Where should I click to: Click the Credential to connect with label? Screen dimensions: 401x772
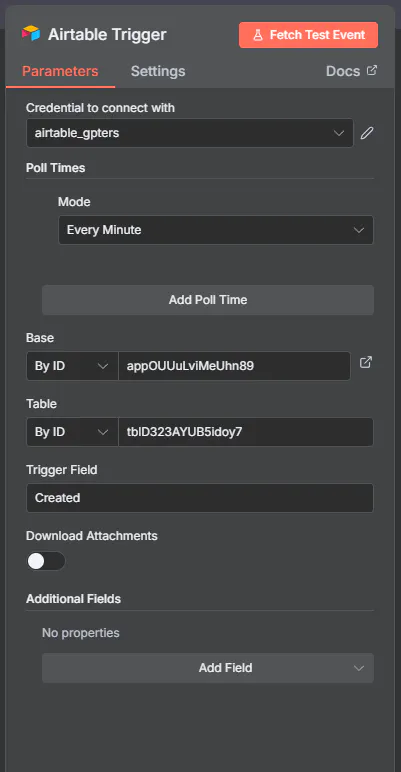pos(100,107)
